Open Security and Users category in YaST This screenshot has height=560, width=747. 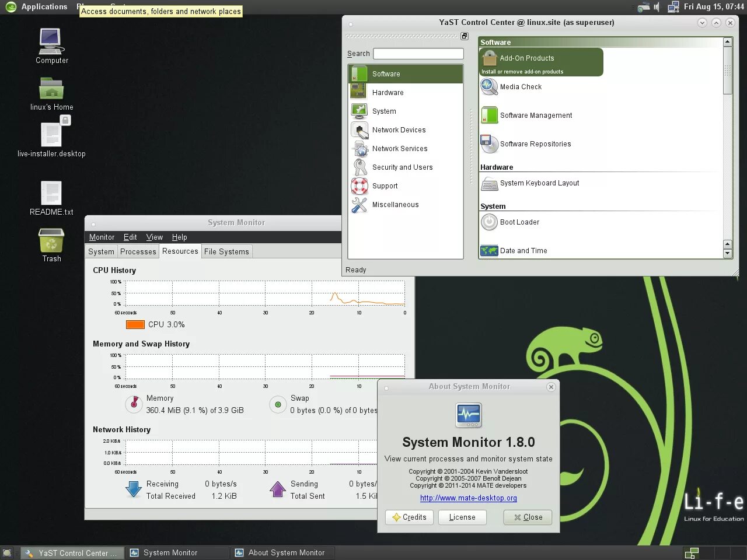406,167
